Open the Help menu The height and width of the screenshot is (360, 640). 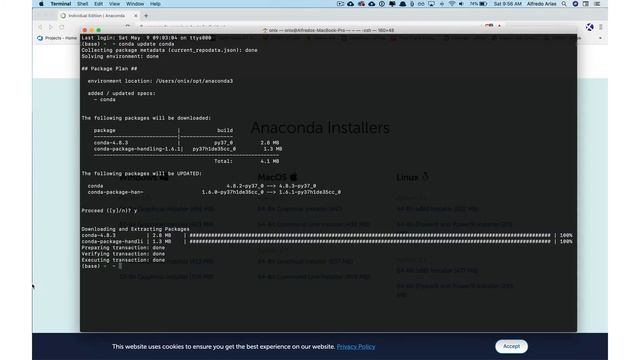point(155,4)
